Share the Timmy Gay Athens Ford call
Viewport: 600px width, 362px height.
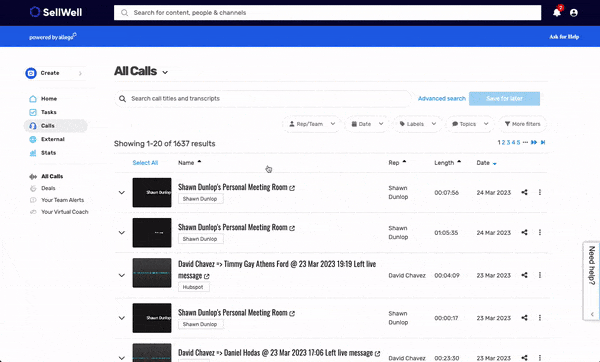pos(524,275)
